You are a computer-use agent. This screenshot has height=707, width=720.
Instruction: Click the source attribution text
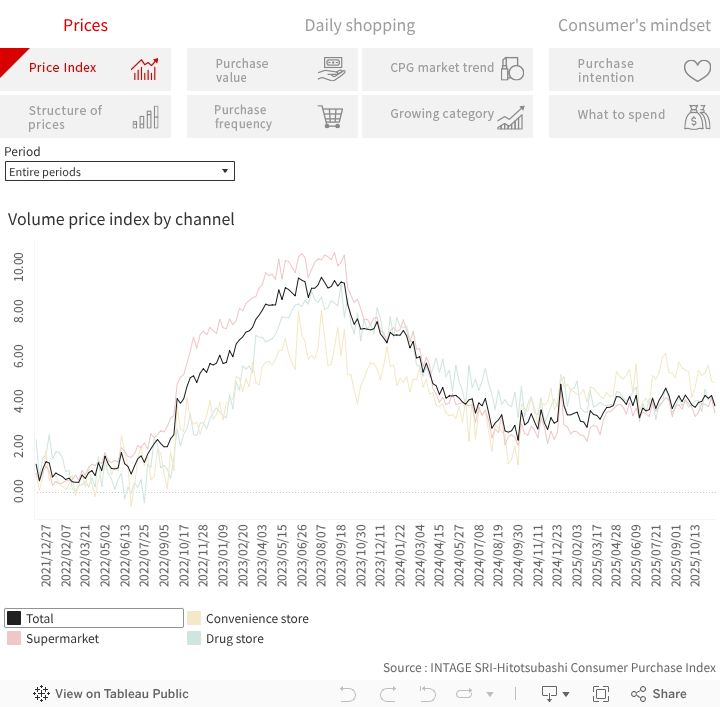pos(549,667)
